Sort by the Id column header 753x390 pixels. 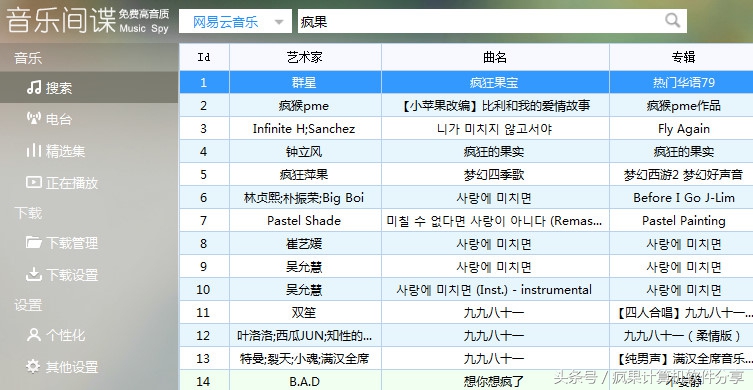205,58
